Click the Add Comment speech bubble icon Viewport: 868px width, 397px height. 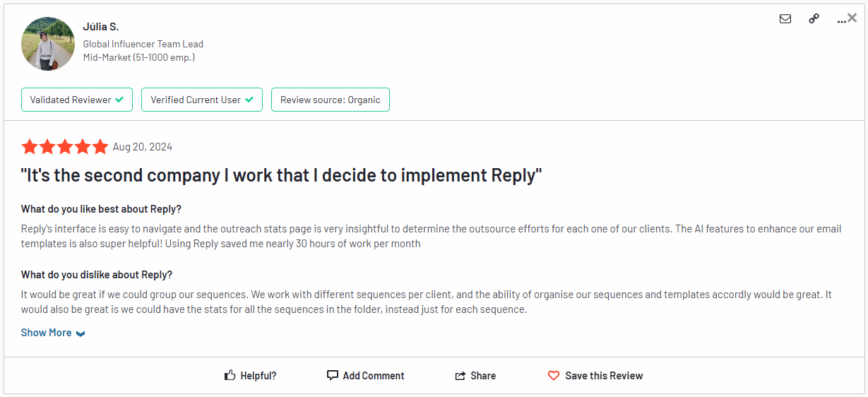click(333, 376)
